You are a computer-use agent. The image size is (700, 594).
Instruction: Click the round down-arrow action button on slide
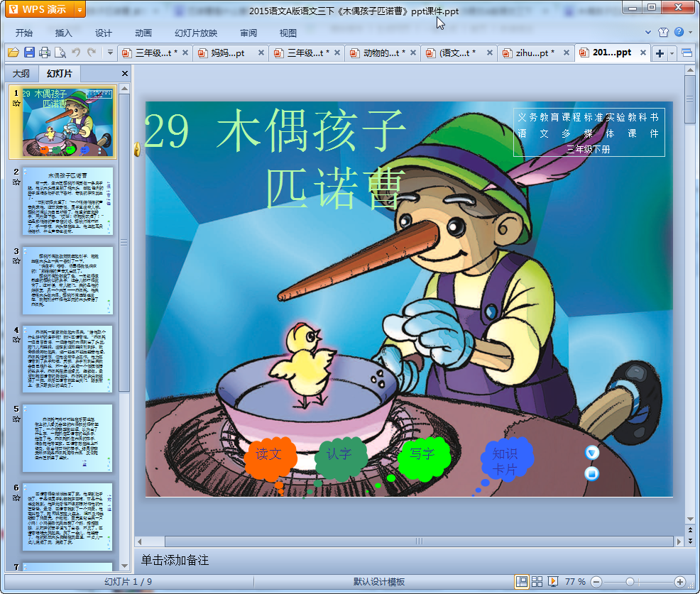592,453
